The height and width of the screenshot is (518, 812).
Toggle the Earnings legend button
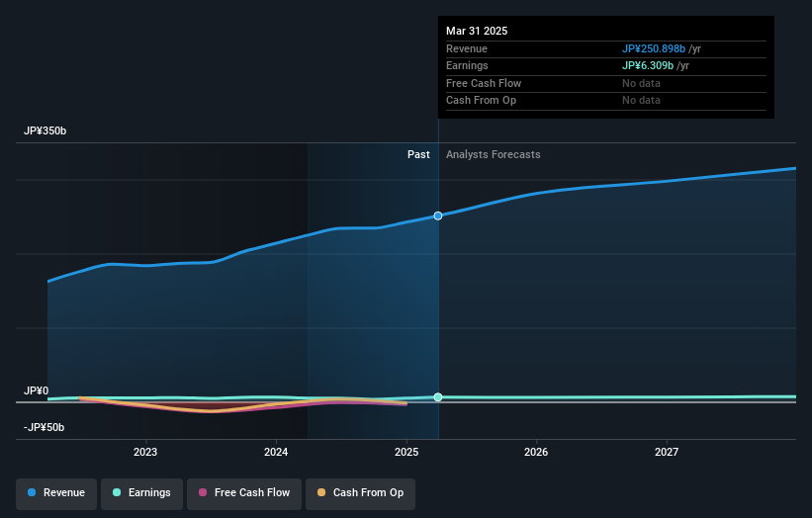coord(141,493)
